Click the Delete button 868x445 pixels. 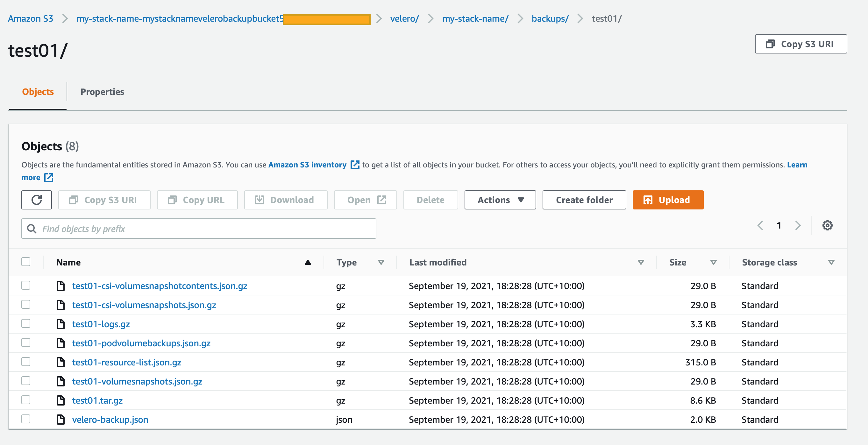point(430,200)
